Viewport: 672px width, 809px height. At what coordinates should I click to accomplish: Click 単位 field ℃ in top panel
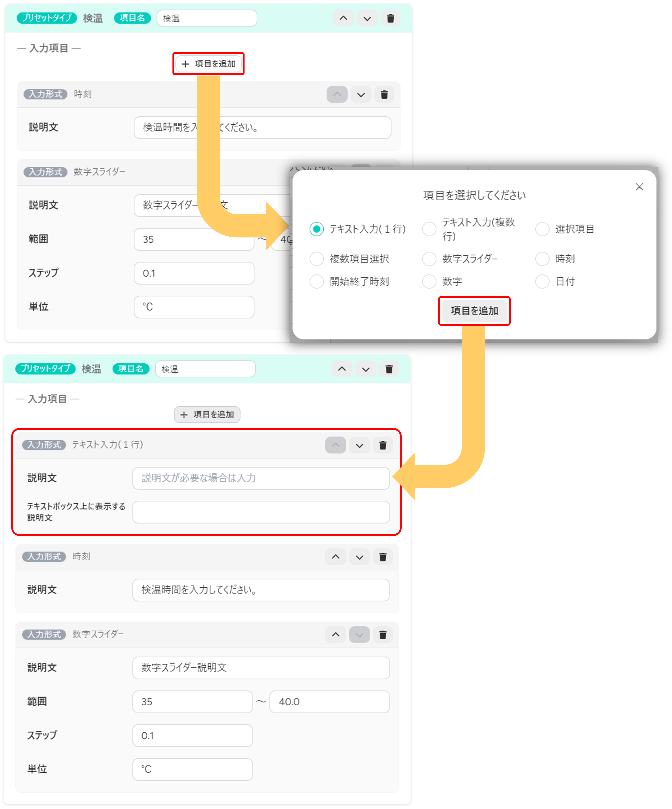point(194,307)
